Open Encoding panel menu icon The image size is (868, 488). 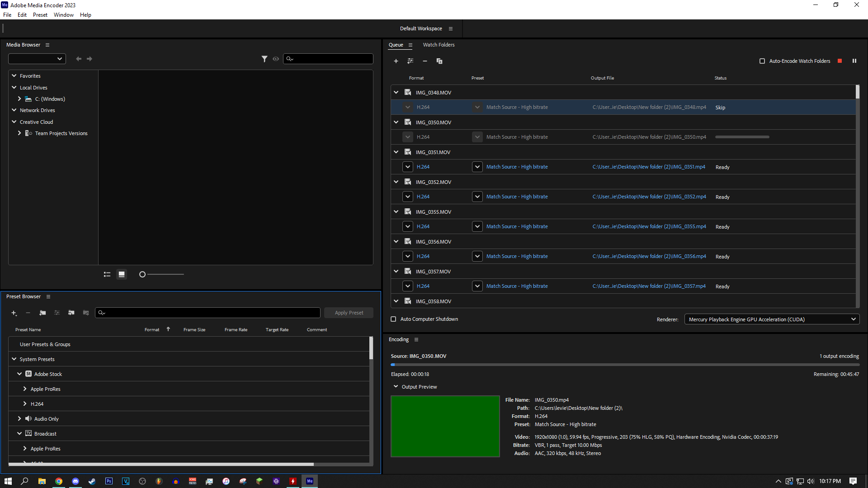[416, 339]
